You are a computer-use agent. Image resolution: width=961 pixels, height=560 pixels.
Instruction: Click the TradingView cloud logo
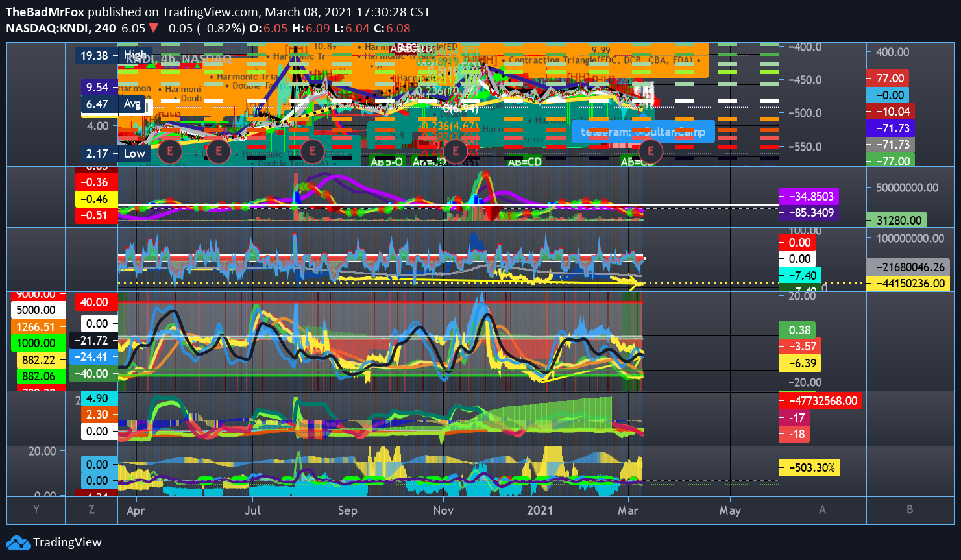18,542
